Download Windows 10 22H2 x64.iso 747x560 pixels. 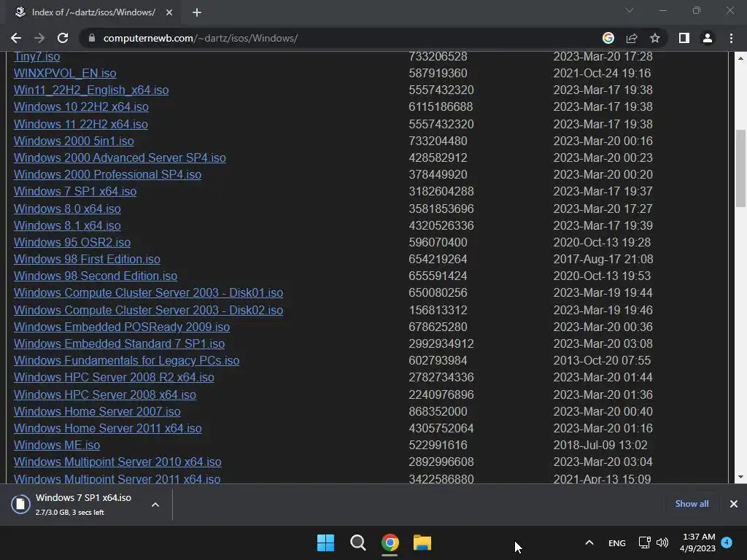tap(81, 106)
